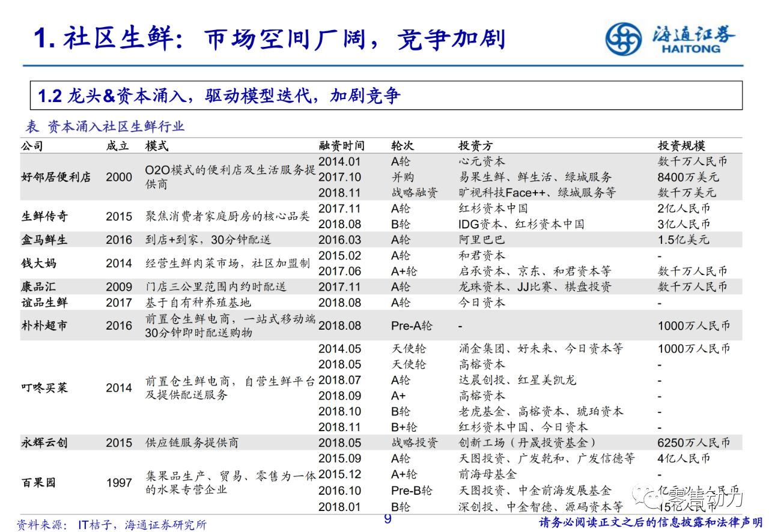Click the 投资规模 column header
Image resolution: width=769 pixels, height=532 pixels.
pos(681,146)
